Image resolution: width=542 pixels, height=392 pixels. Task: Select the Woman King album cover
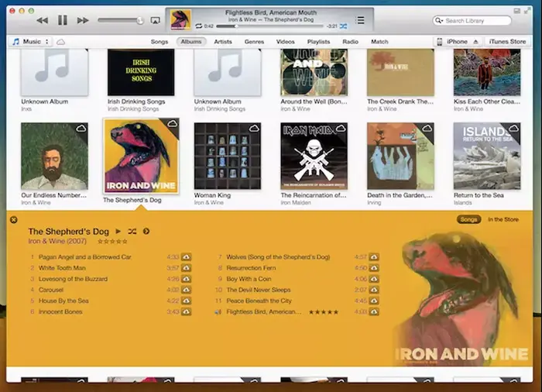(x=228, y=156)
